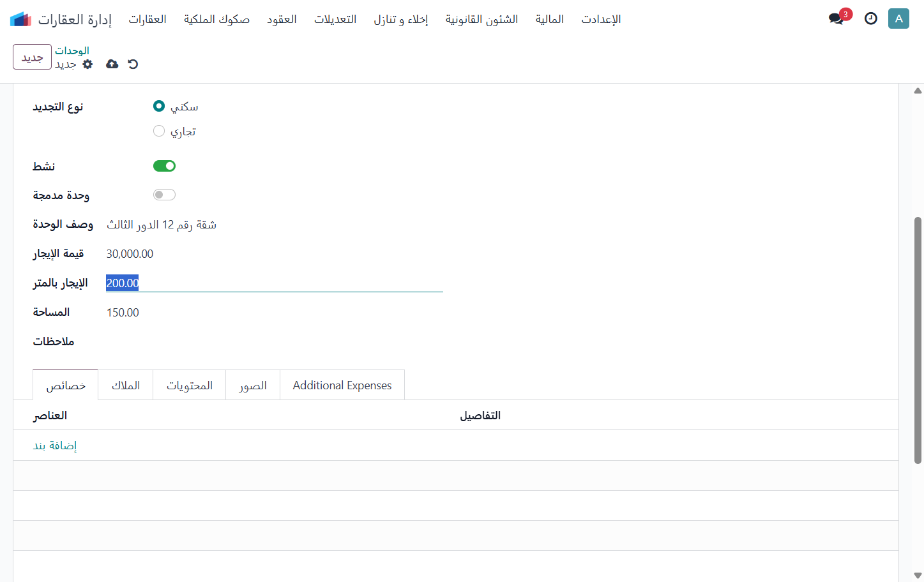Open the صكوك الملكية menu
Viewport: 924px width, 582px height.
click(x=216, y=19)
